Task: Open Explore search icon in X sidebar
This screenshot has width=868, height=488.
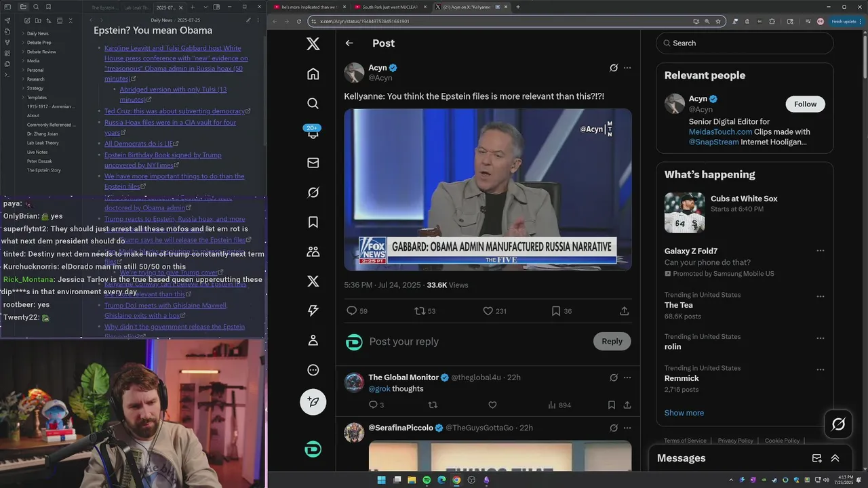Action: [x=313, y=103]
